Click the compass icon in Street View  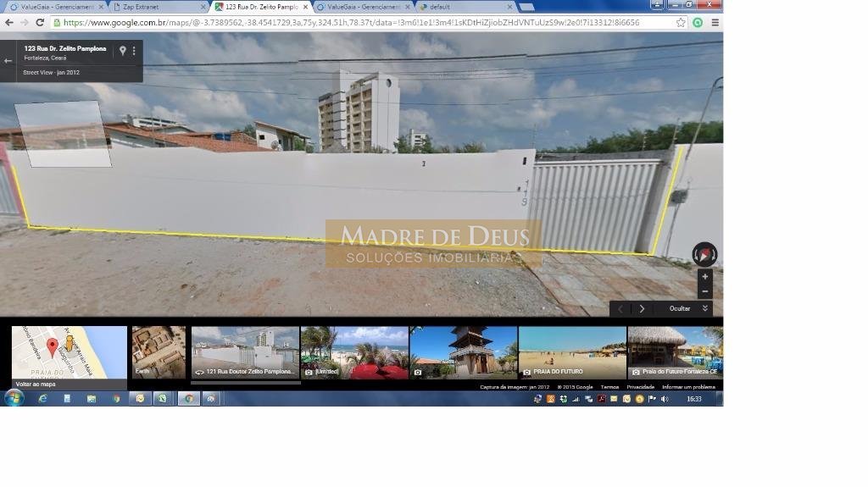[704, 254]
